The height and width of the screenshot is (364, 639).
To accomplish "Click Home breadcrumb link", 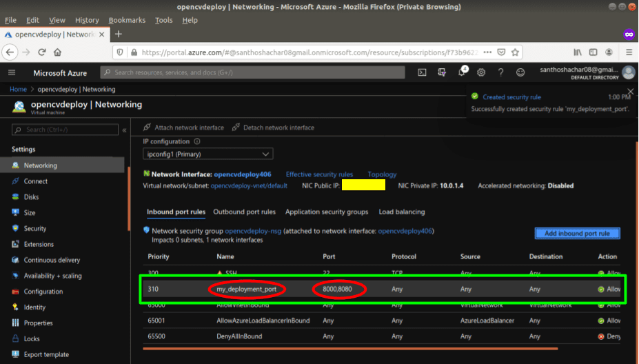I will pyautogui.click(x=18, y=89).
